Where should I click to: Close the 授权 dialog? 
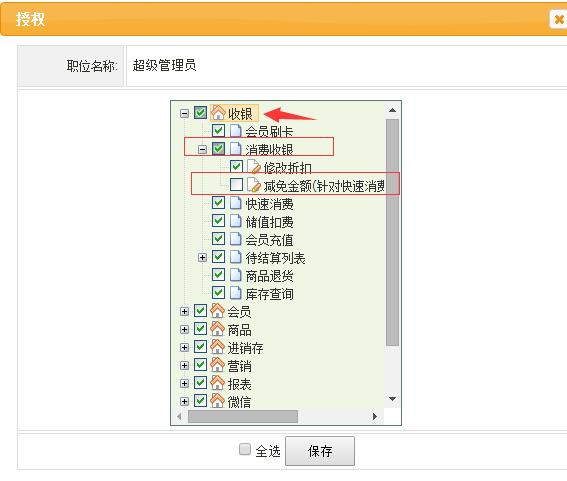click(558, 19)
